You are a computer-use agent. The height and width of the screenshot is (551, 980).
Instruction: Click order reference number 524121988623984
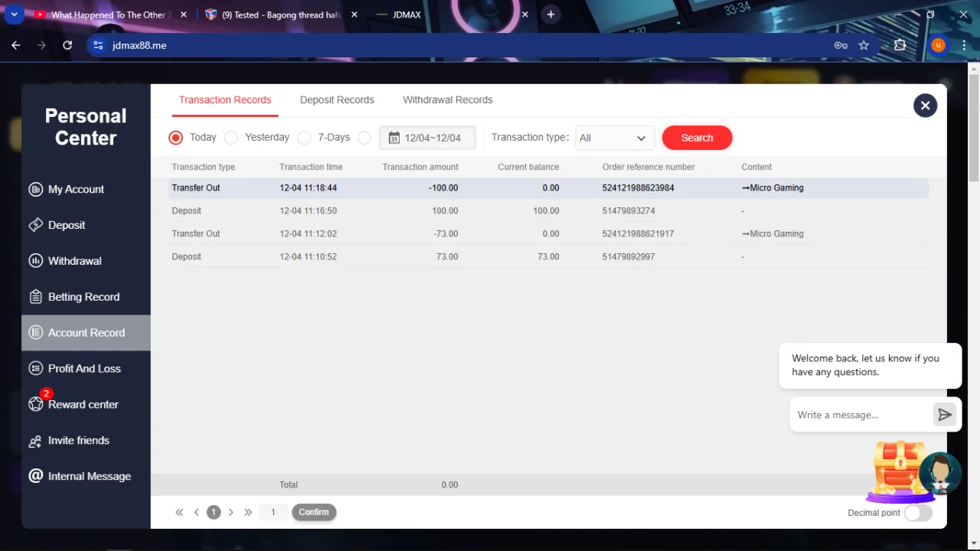coord(639,188)
